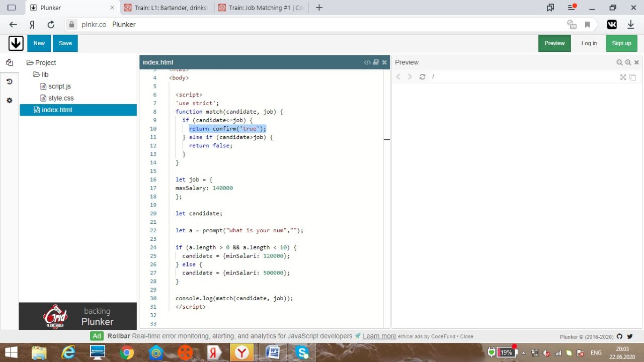Switch to the Plunker tab
This screenshot has height=362, width=644.
(73, 8)
